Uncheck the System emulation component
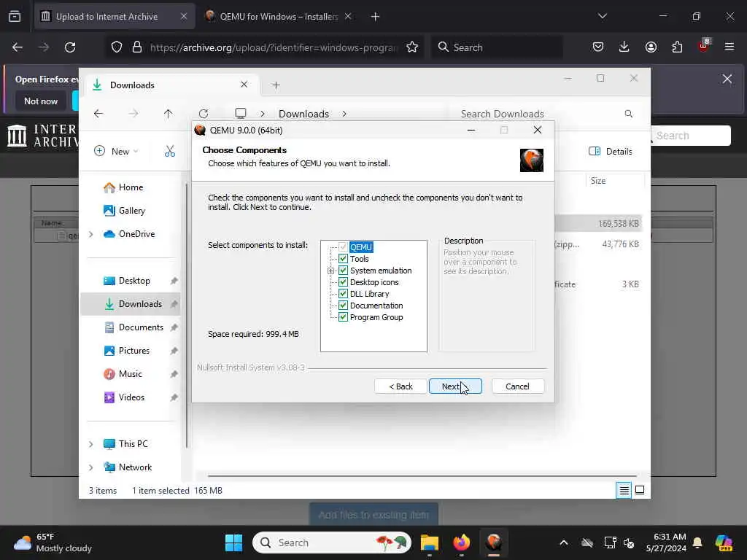The image size is (747, 560). click(343, 271)
